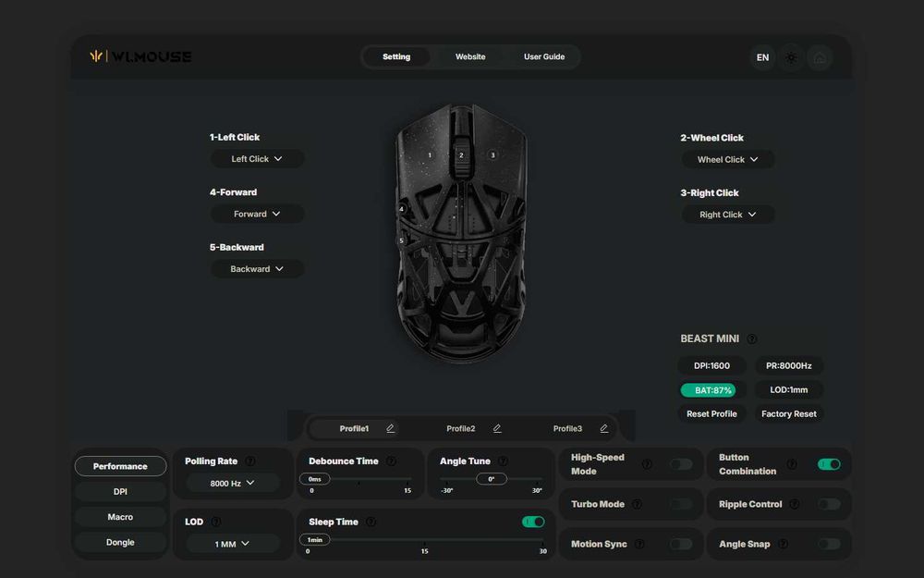
Task: Click the PR:8000Hz status pill
Action: click(x=789, y=365)
